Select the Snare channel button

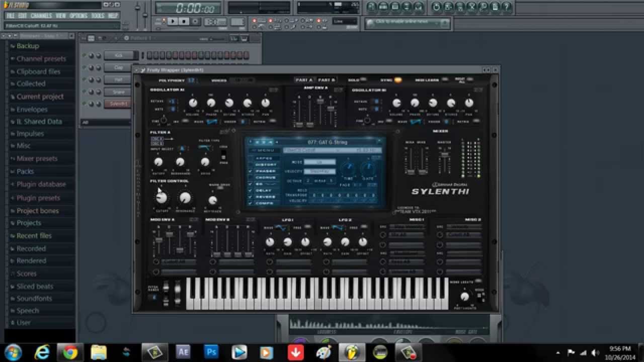[119, 92]
